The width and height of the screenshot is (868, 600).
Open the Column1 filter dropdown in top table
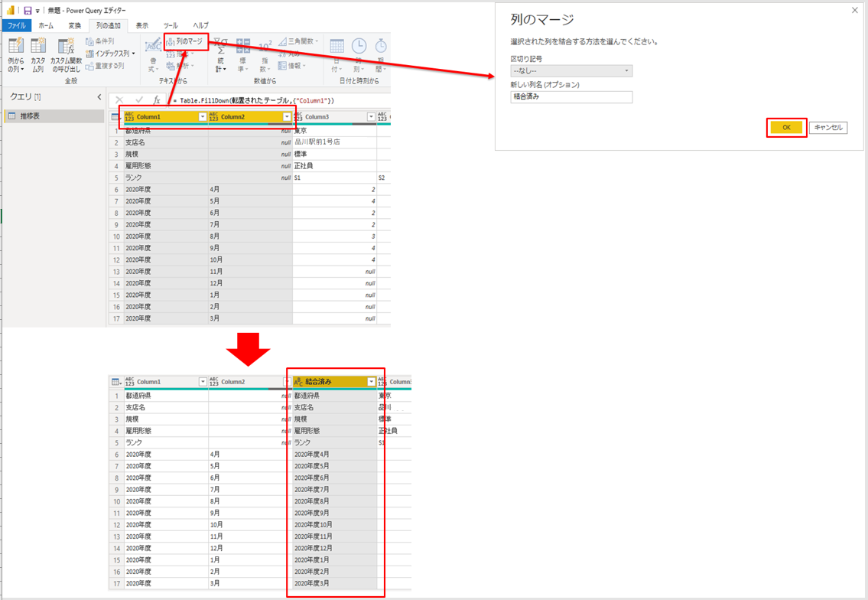(203, 117)
